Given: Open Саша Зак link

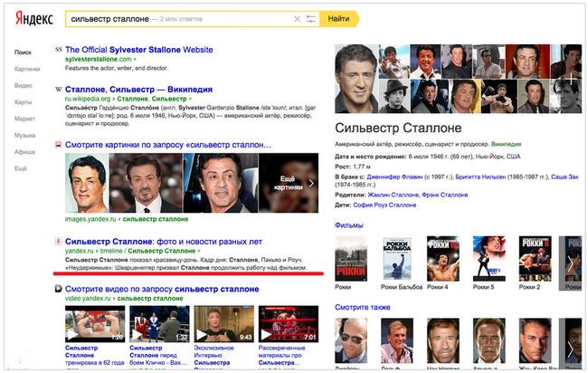Looking at the screenshot, I should pos(564,177).
